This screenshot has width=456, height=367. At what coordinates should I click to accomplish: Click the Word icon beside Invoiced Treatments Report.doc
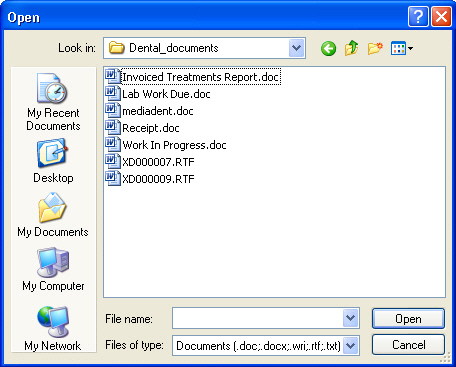[x=113, y=76]
